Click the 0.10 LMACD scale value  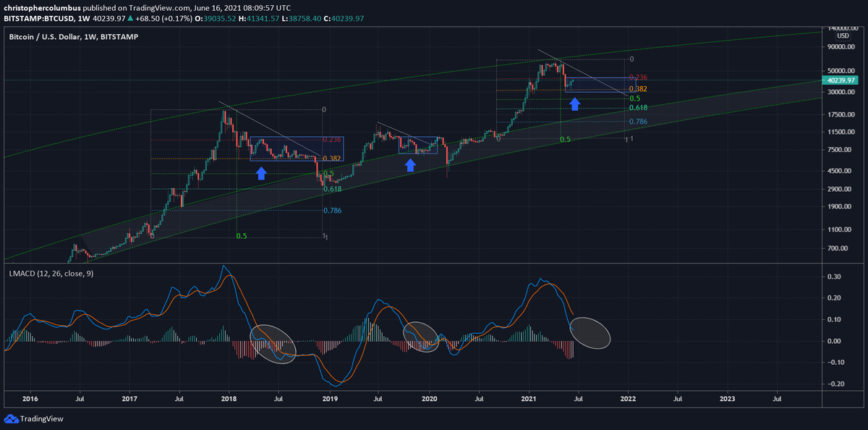coord(835,319)
